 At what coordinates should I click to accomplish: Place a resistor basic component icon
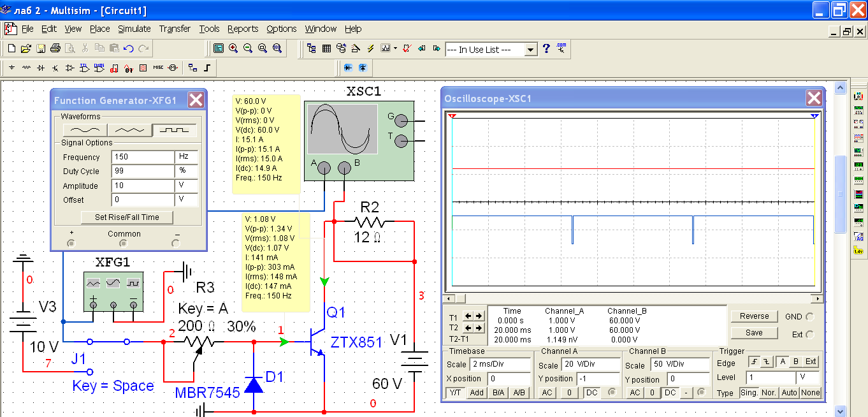(x=26, y=68)
